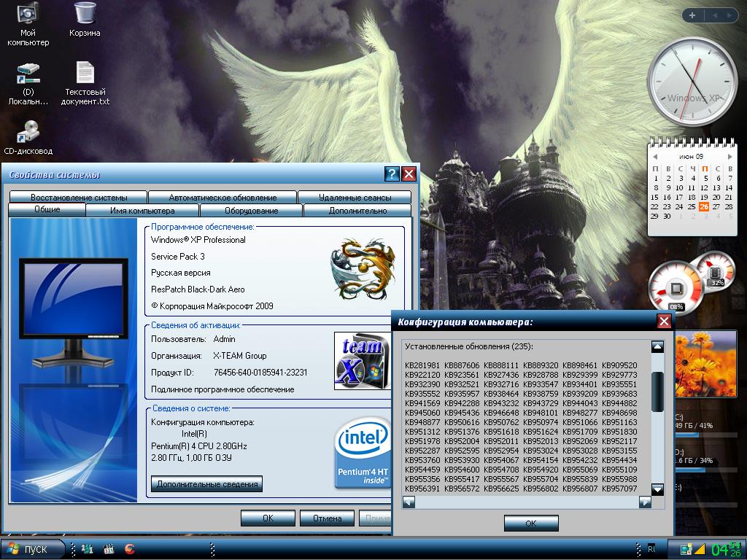Go to previous month in calendar gadget
This screenshot has height=560, width=747.
655,157
